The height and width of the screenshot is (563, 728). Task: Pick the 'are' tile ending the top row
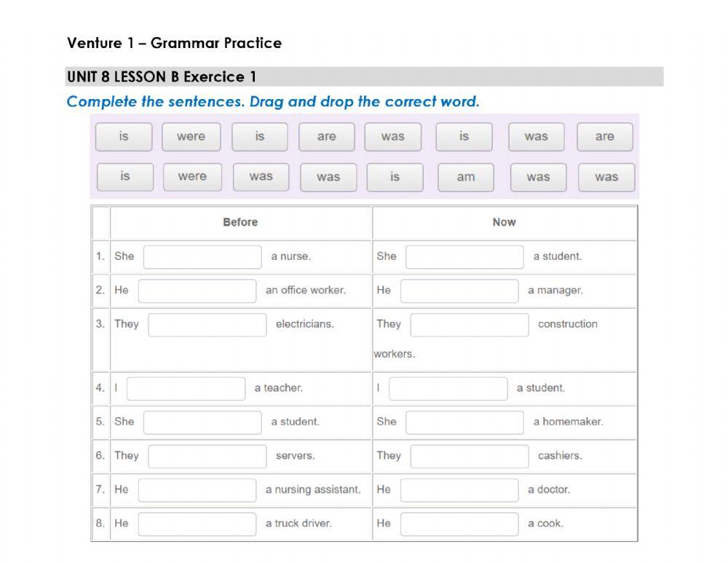point(604,137)
